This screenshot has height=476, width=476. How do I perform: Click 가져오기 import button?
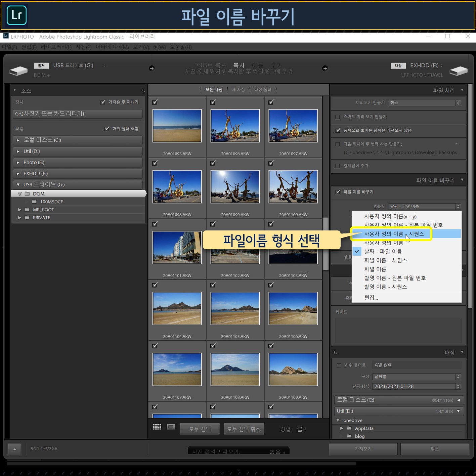363,449
